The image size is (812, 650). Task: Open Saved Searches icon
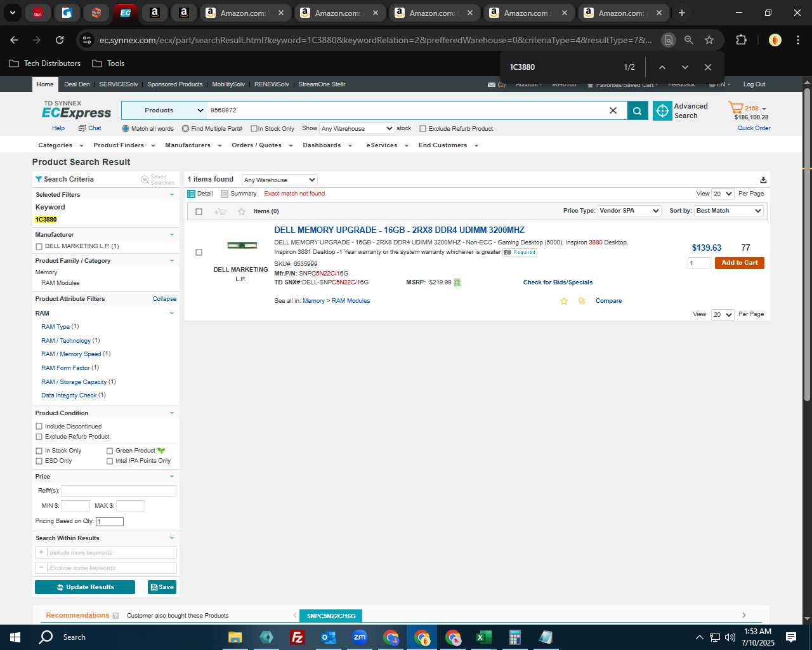pyautogui.click(x=145, y=180)
